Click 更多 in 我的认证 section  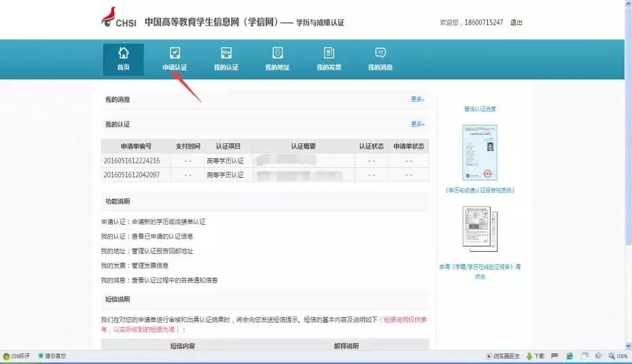tap(417, 124)
